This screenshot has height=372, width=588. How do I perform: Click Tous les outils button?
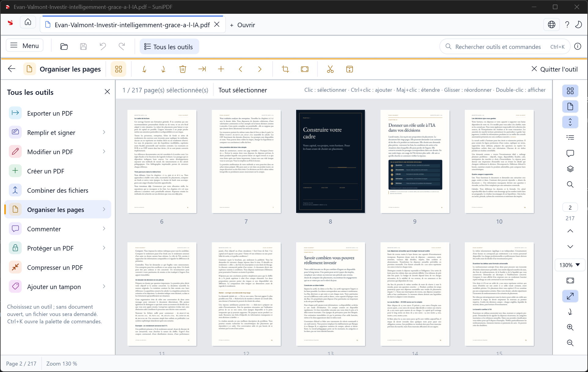point(169,46)
